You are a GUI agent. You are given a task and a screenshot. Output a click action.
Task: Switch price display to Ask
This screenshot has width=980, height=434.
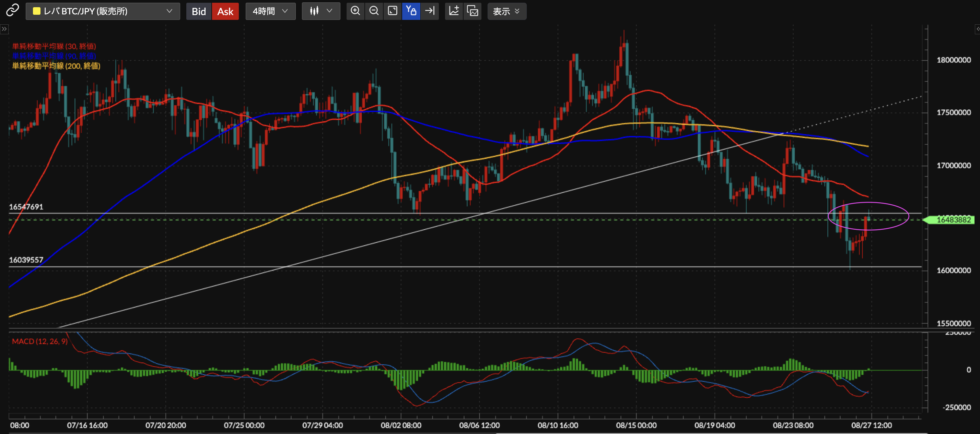[x=225, y=11]
